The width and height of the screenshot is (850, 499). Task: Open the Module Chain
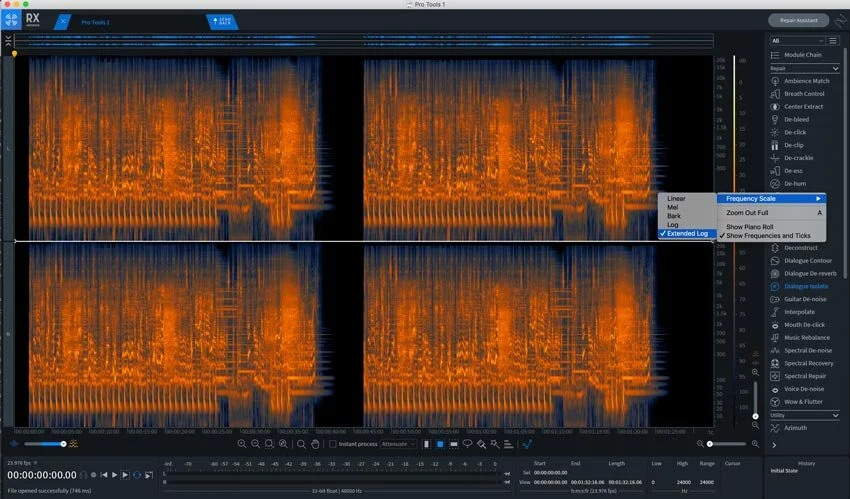(796, 55)
